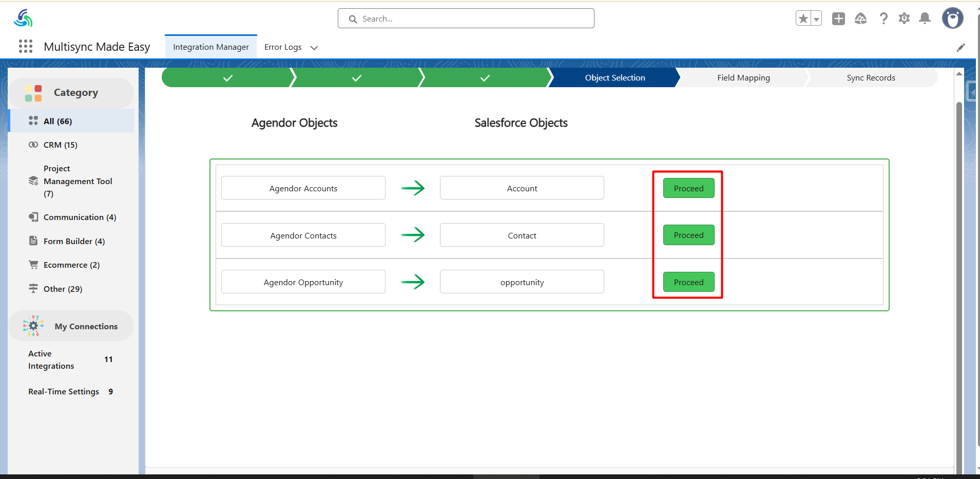Click the My Connections section header
This screenshot has height=479, width=980.
tap(86, 326)
